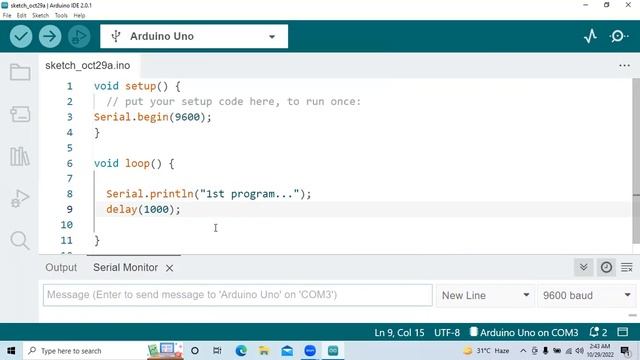Open the Sketch menu
Screen dimensions: 640x360
(40, 16)
